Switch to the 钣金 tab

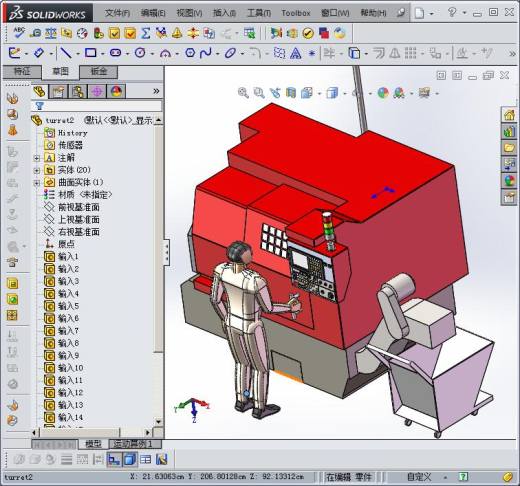99,71
